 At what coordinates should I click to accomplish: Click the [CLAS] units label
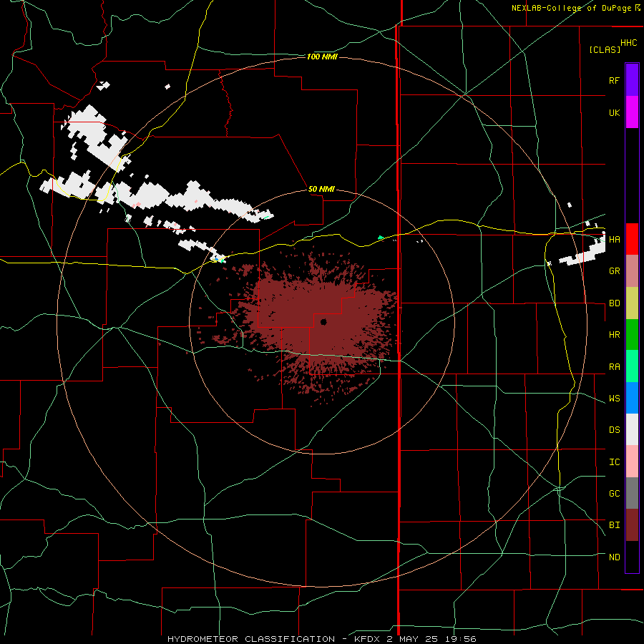[605, 49]
